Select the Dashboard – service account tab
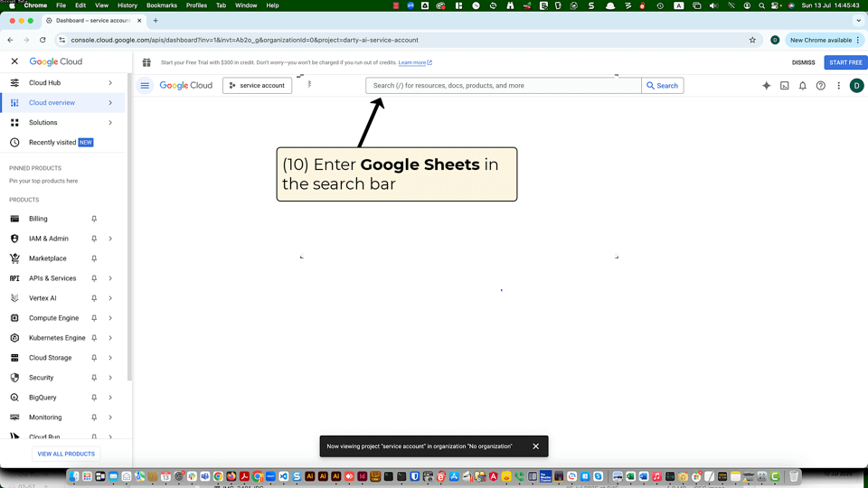This screenshot has width=868, height=488. tap(93, 21)
